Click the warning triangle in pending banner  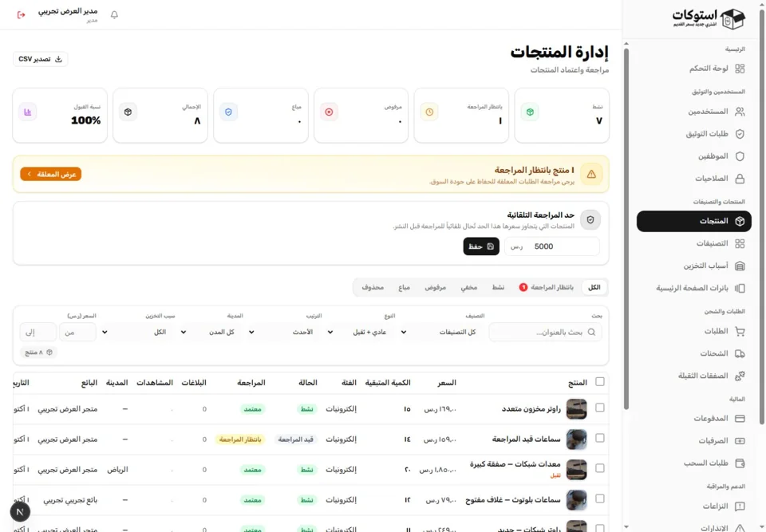coord(591,174)
